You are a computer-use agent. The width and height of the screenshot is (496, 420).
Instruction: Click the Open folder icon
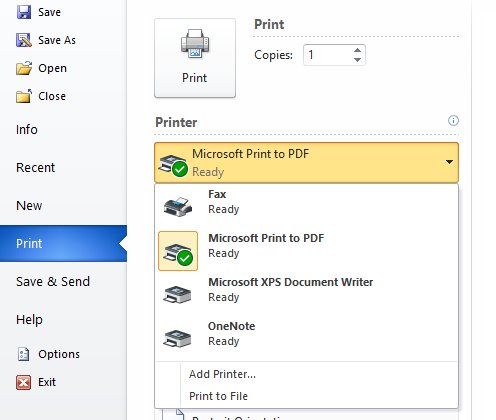coord(24,68)
